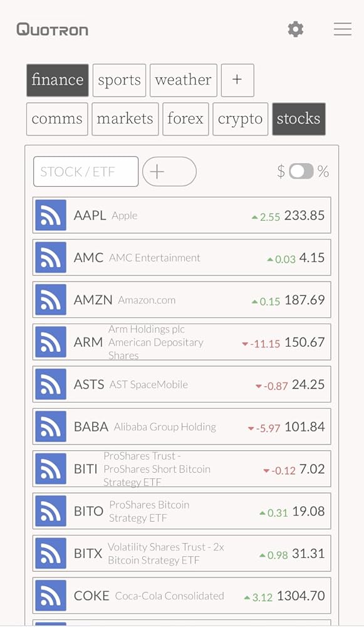Click the feed icon next to BITO
This screenshot has height=627, width=364.
[51, 510]
